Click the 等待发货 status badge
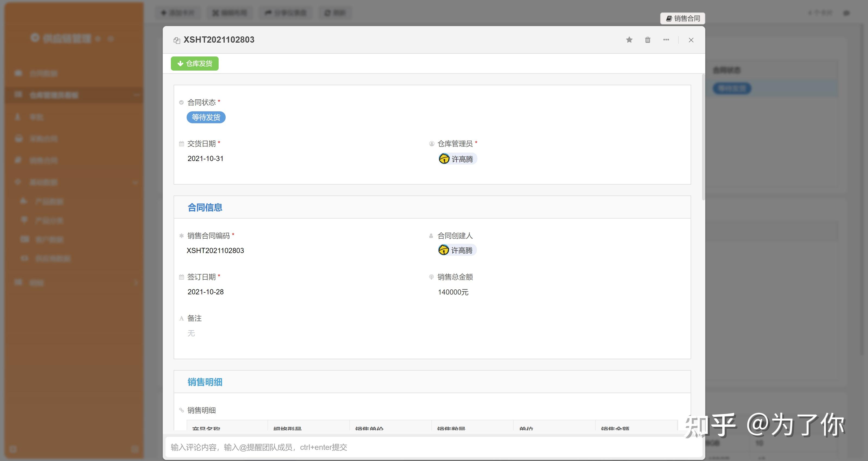This screenshot has height=461, width=868. point(206,117)
